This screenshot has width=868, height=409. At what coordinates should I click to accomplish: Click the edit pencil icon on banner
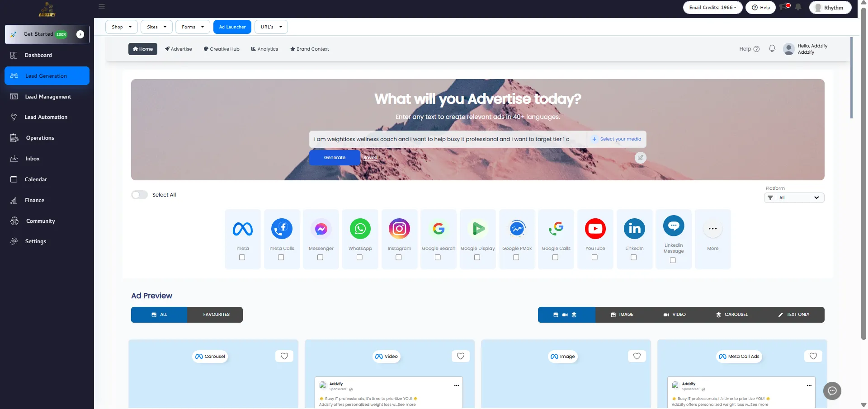pos(640,158)
